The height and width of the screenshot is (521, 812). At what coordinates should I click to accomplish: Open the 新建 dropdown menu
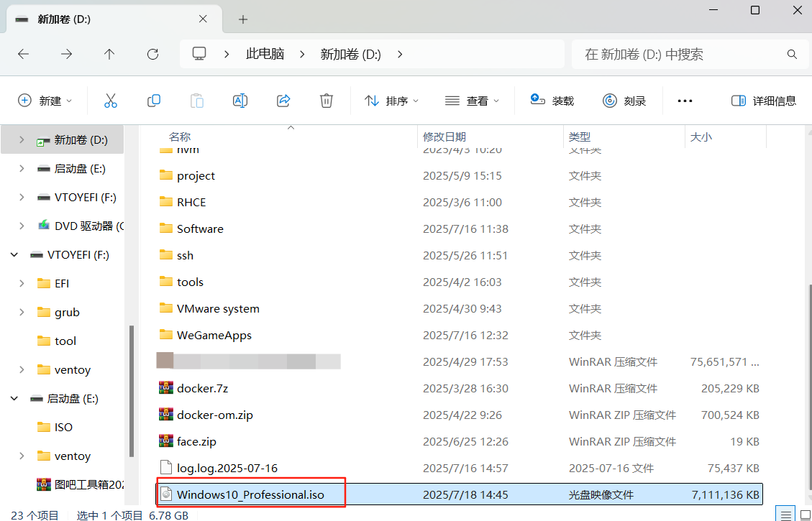45,101
